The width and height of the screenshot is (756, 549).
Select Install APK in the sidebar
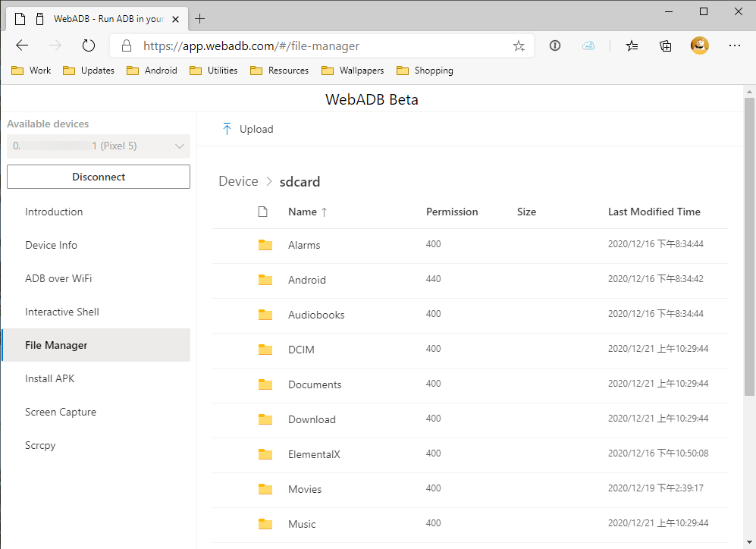50,378
